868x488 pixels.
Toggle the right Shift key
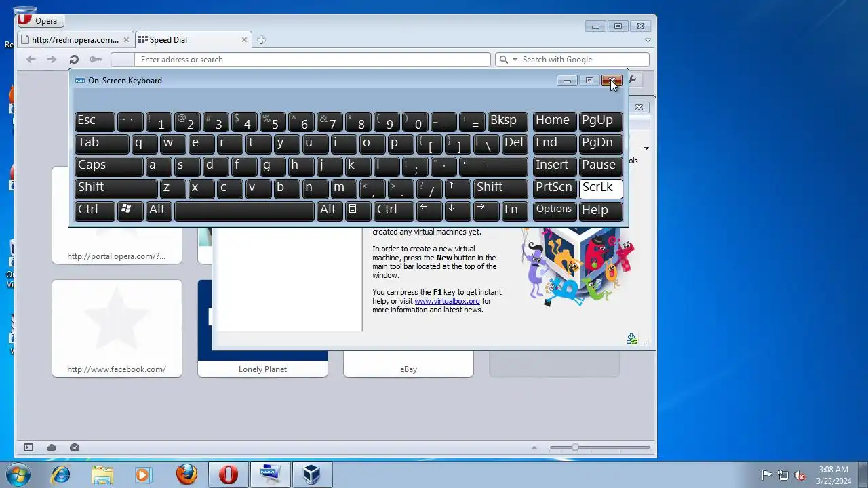[x=500, y=188]
